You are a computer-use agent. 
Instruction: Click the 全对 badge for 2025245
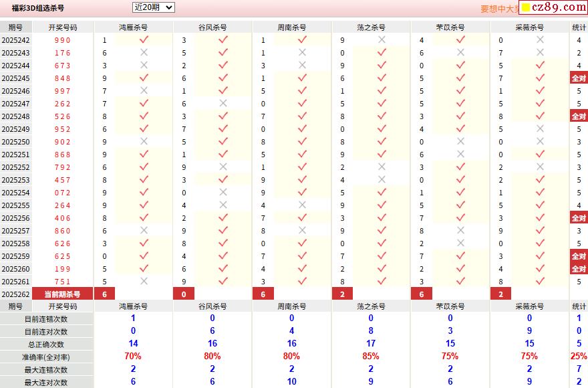coord(579,78)
